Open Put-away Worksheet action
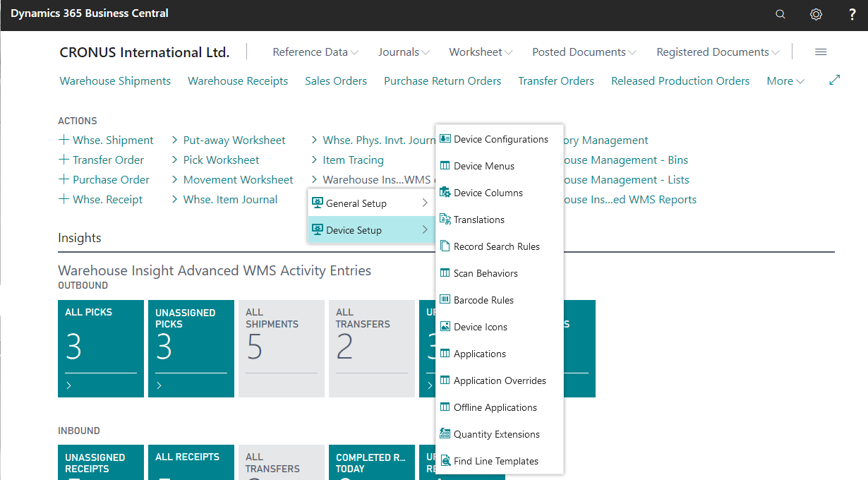This screenshot has height=480, width=868. click(234, 140)
